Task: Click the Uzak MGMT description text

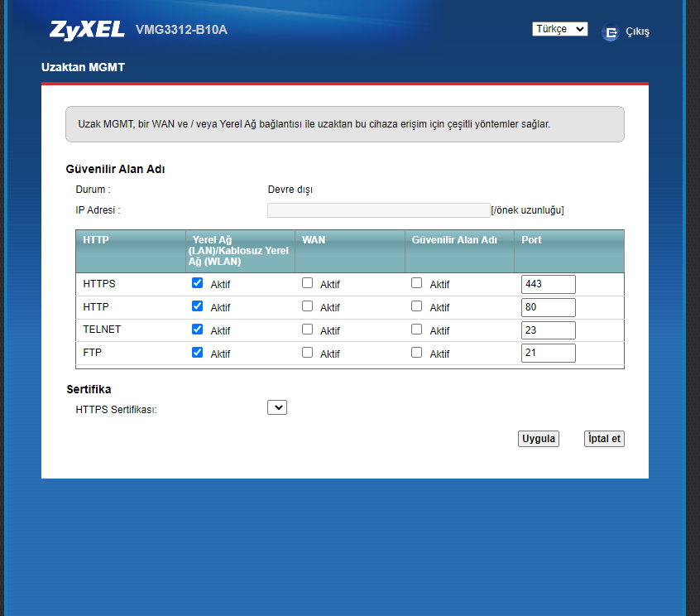Action: tap(314, 124)
